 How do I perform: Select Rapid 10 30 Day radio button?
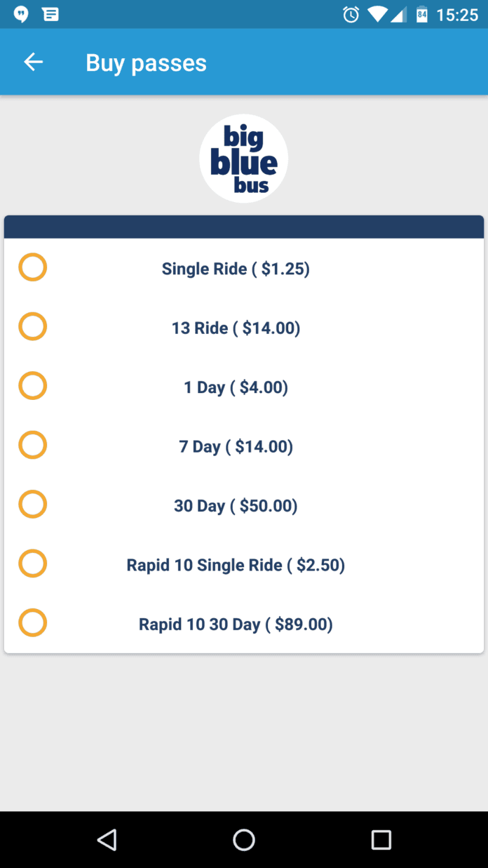click(32, 623)
